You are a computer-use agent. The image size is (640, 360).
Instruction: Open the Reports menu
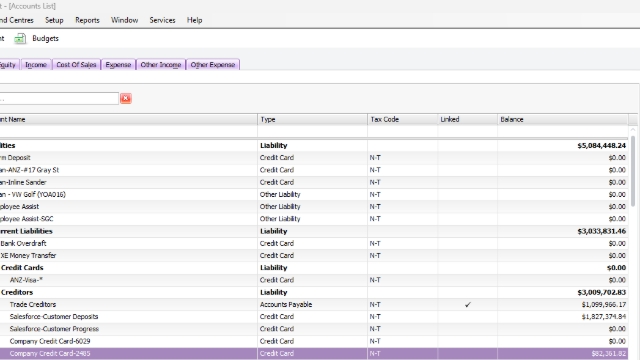[x=87, y=20]
